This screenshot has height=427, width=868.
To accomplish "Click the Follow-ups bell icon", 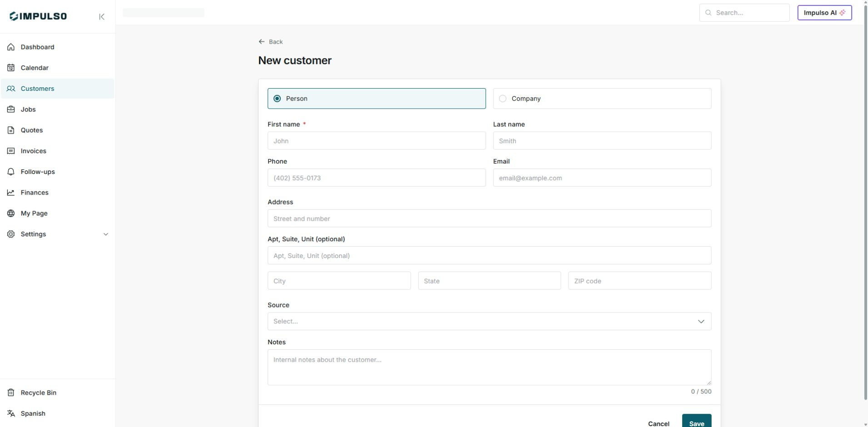I will [x=11, y=172].
